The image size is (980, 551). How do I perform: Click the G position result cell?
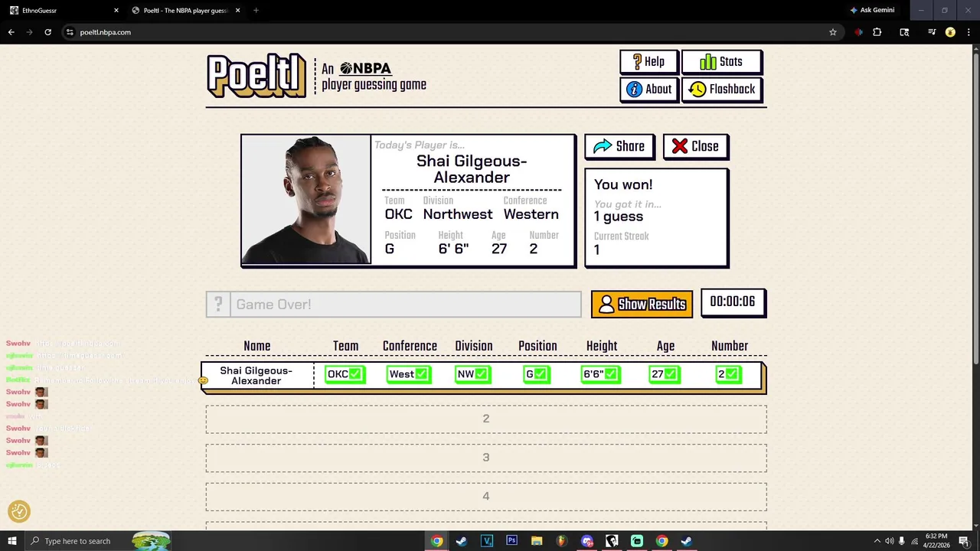pyautogui.click(x=537, y=374)
